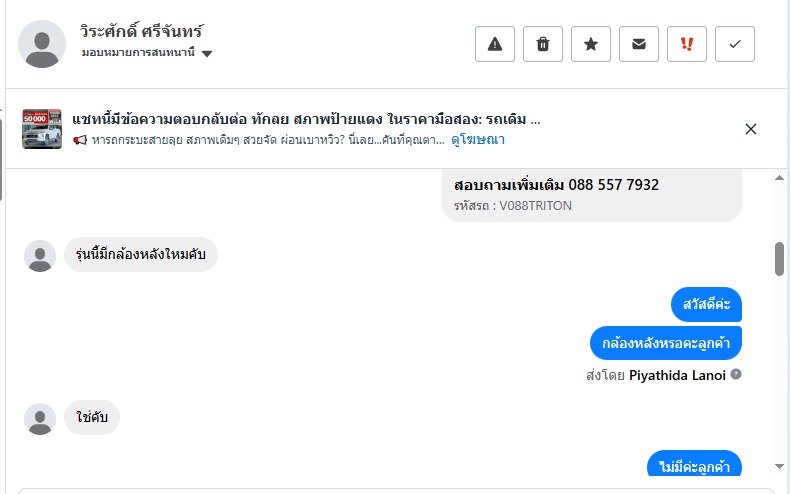The width and height of the screenshot is (790, 494).
Task: Star this conversation with the star icon
Action: [x=591, y=44]
